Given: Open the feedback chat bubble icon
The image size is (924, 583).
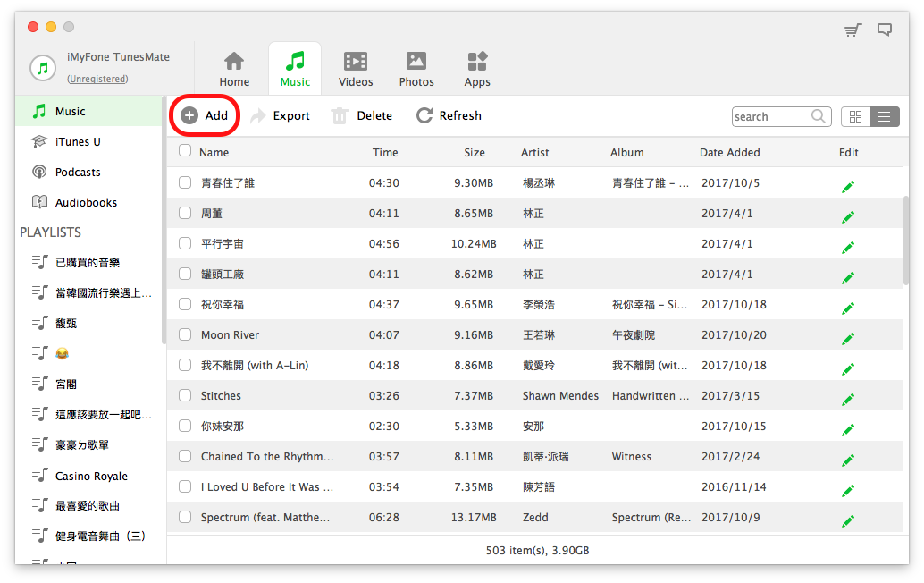Looking at the screenshot, I should (x=885, y=30).
